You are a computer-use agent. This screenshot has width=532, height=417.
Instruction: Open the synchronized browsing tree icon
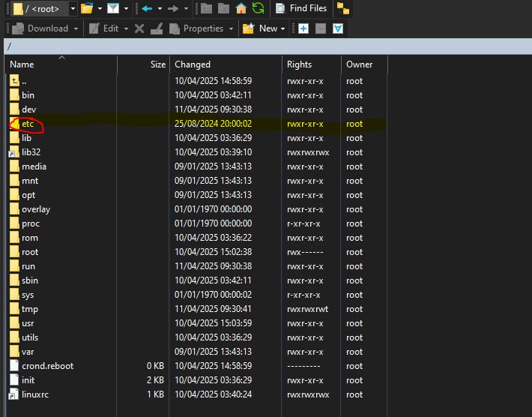[343, 8]
